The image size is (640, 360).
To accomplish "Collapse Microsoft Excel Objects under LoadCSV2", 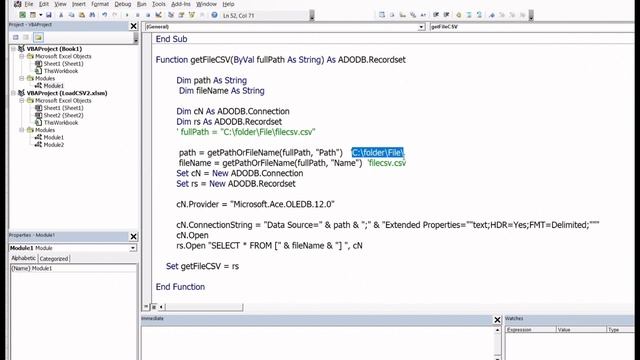I will [22, 100].
